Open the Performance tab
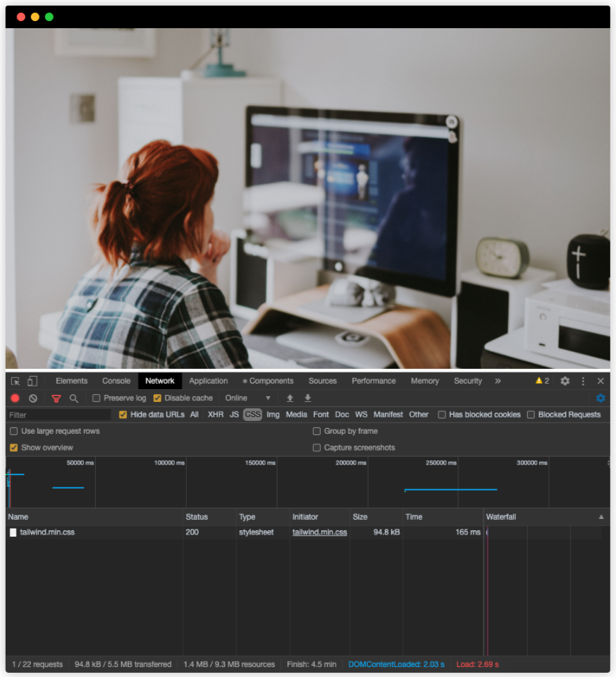 (374, 381)
